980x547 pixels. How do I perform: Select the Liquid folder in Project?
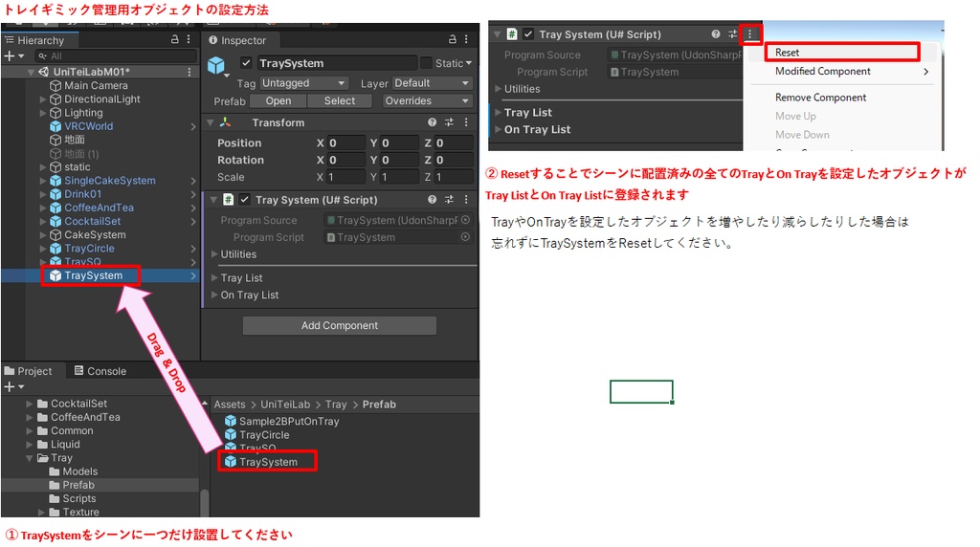coord(65,445)
